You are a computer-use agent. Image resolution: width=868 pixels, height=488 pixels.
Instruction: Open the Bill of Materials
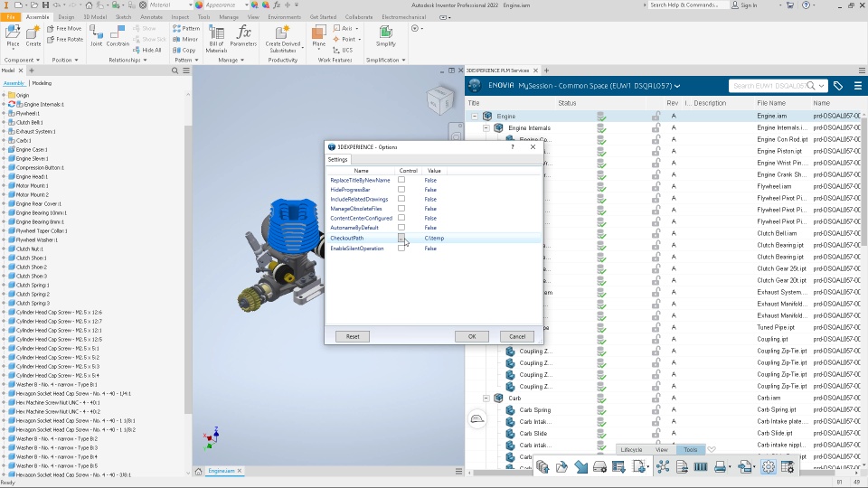point(216,39)
